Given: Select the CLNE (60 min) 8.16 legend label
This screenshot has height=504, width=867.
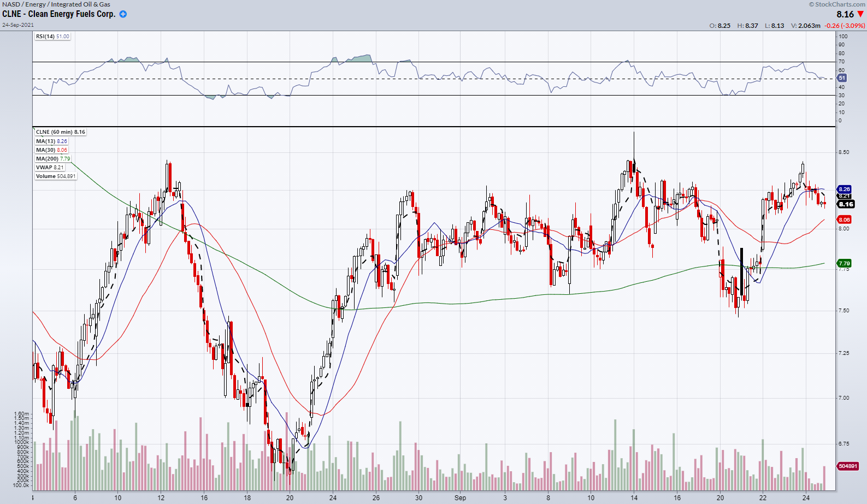Looking at the screenshot, I should tap(61, 132).
